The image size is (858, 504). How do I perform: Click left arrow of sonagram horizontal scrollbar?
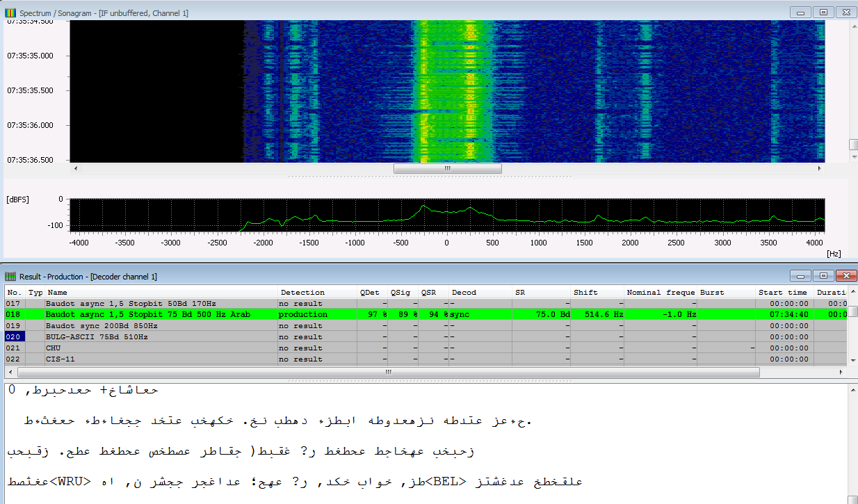(76, 168)
